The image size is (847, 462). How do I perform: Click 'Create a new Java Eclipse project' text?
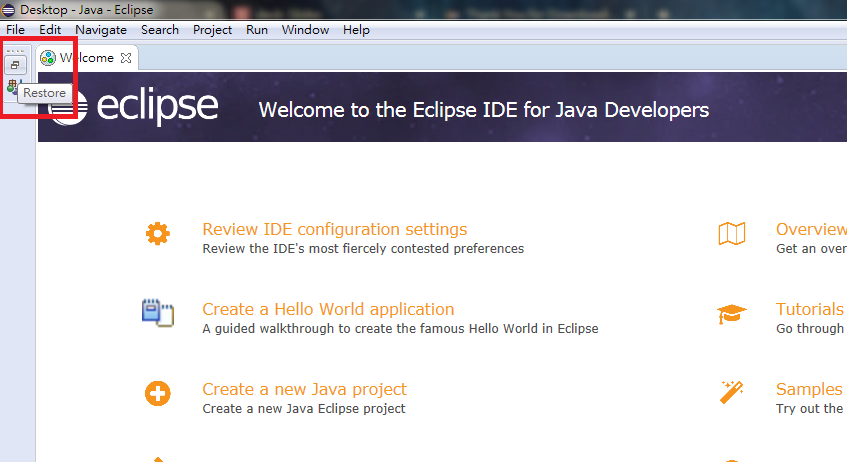click(x=304, y=409)
